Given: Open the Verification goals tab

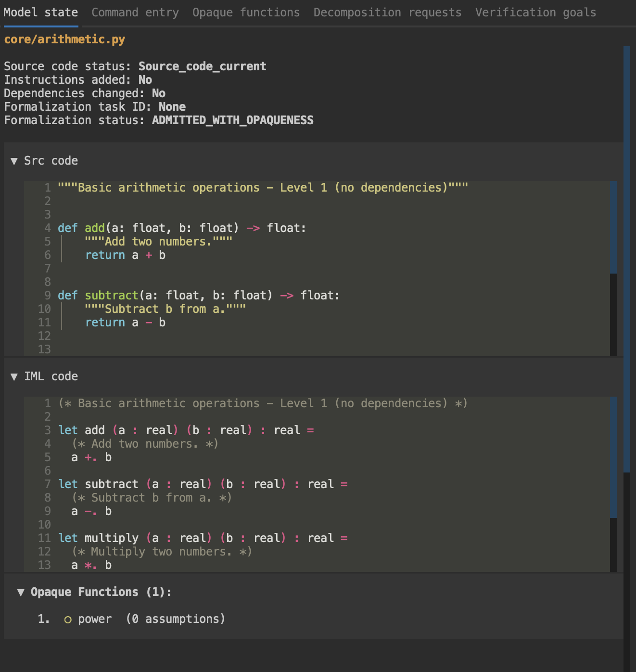Looking at the screenshot, I should 535,13.
